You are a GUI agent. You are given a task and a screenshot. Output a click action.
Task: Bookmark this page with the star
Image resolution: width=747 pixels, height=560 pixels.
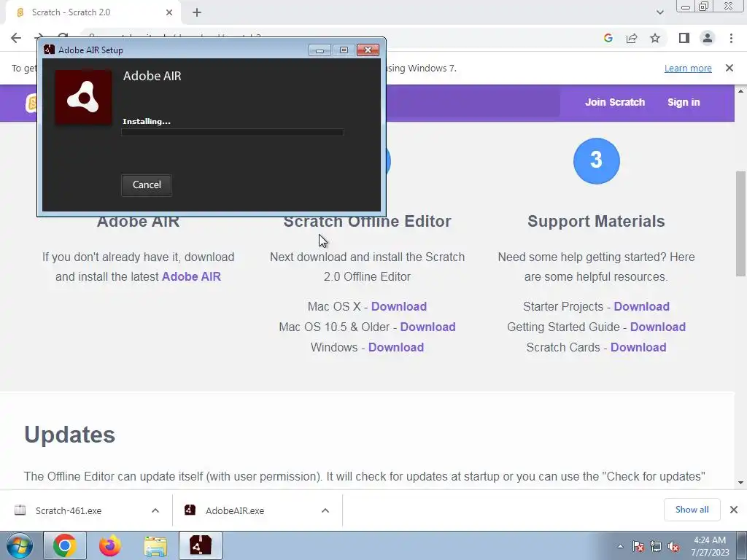point(655,38)
